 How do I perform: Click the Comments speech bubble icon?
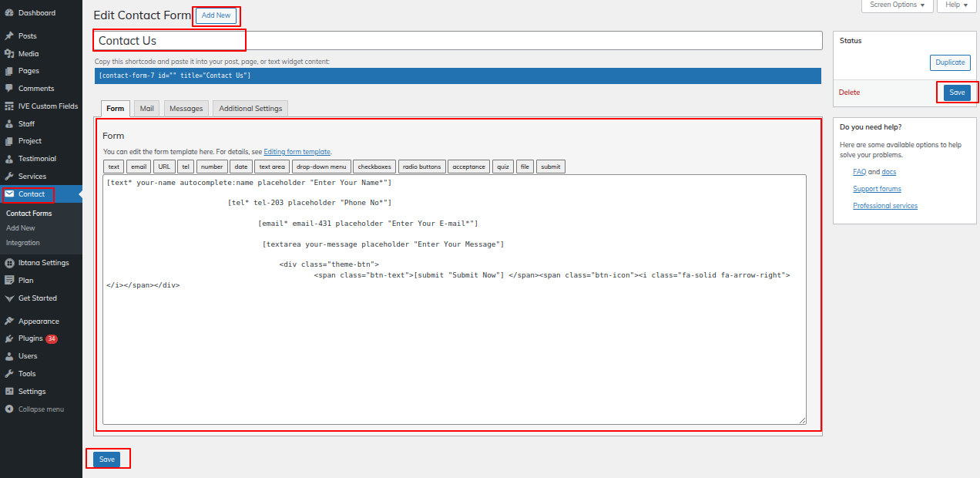point(8,89)
